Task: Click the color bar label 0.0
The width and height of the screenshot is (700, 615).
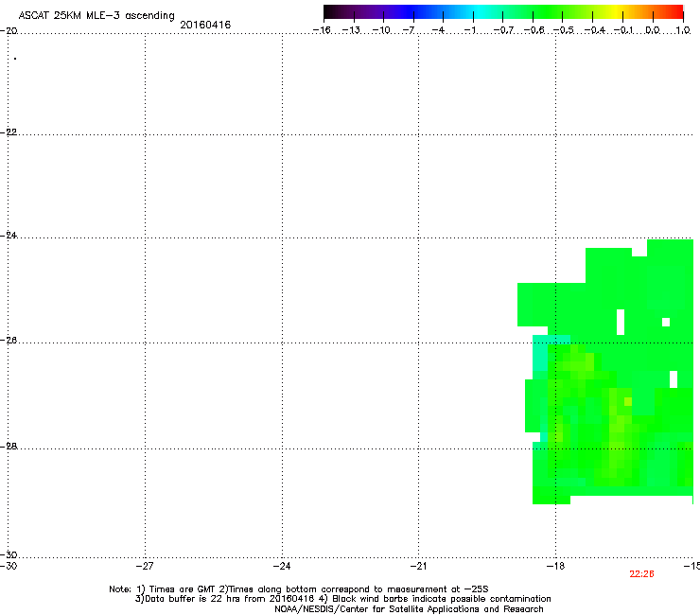Action: point(653,30)
